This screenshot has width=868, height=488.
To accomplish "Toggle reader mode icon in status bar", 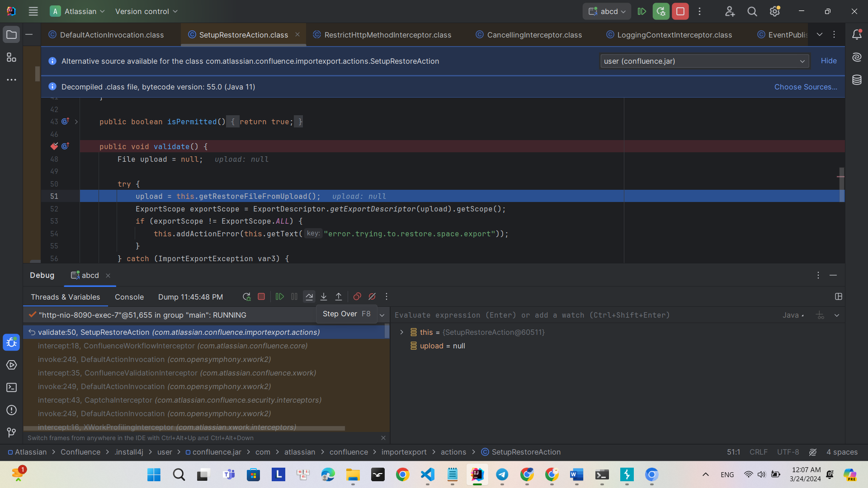I will point(813,452).
